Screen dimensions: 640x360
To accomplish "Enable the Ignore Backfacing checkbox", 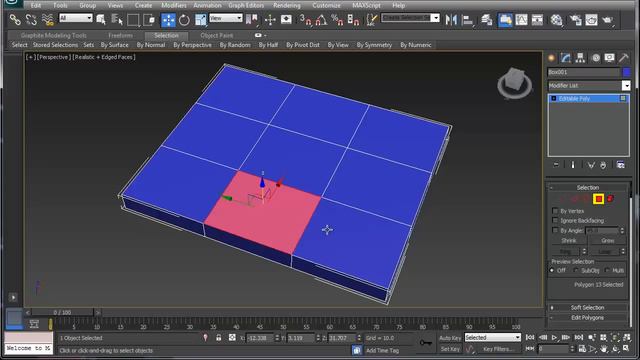I will 555,220.
